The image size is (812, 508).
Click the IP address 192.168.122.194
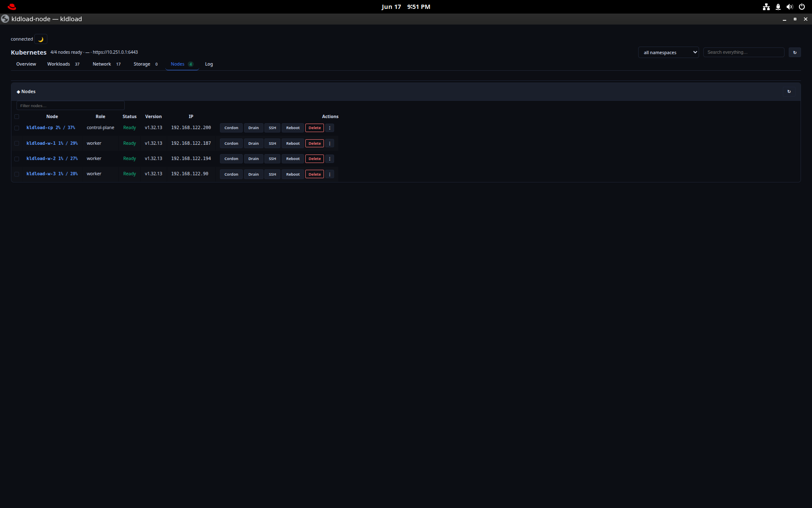(x=191, y=159)
